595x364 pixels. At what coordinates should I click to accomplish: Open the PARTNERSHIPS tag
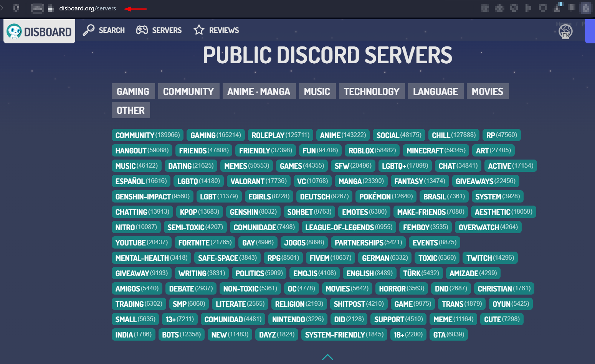coord(369,242)
